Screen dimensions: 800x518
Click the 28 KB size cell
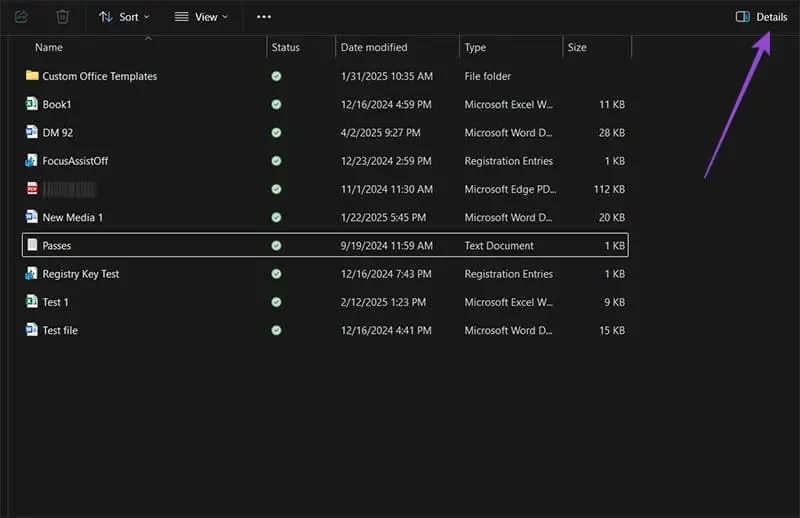pyautogui.click(x=612, y=133)
